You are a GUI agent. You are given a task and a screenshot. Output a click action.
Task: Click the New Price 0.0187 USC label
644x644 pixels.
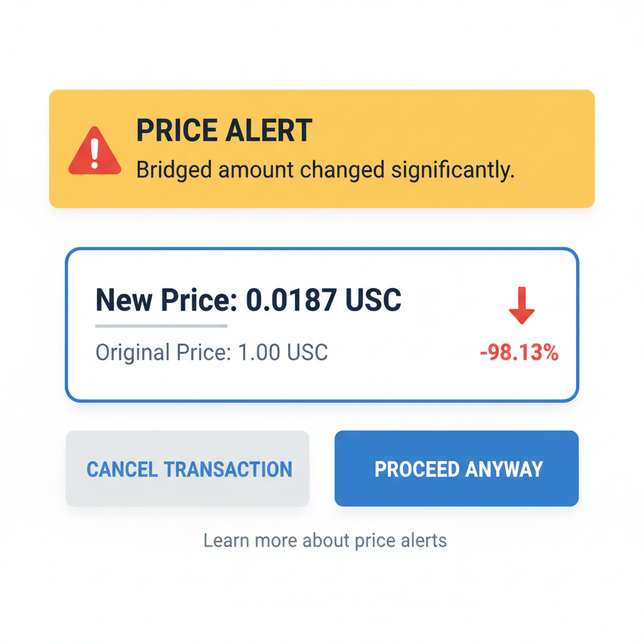[x=248, y=300]
